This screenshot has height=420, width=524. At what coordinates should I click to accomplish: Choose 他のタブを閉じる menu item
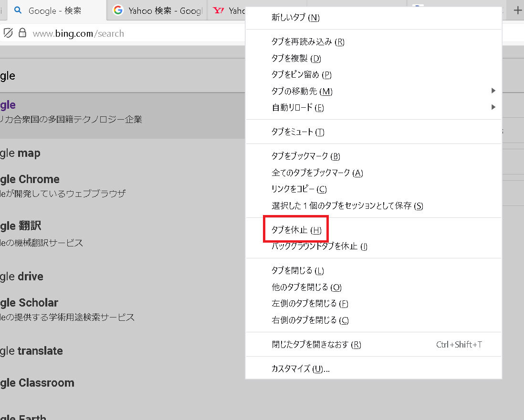(306, 287)
